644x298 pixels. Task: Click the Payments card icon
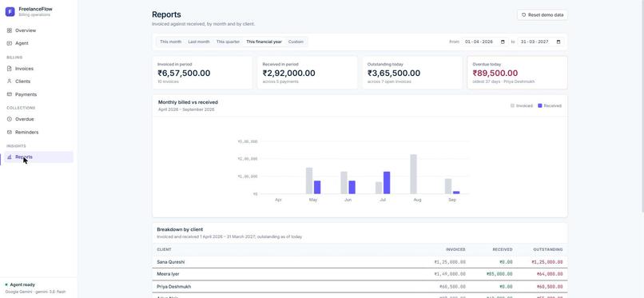point(10,94)
